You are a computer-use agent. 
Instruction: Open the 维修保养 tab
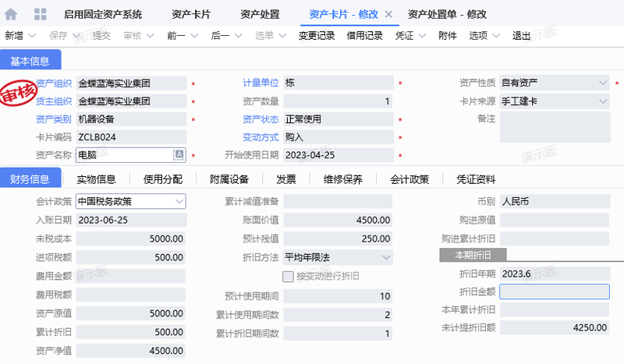pos(343,179)
